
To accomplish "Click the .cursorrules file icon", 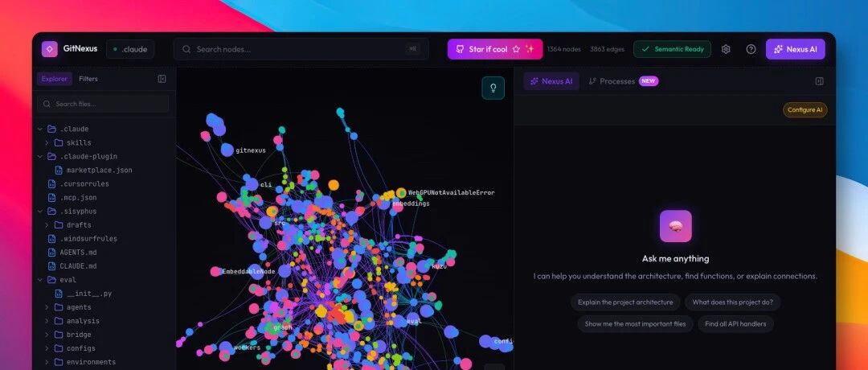I will [52, 184].
